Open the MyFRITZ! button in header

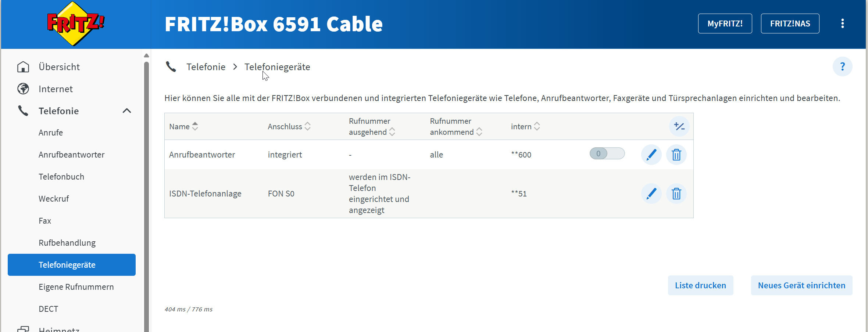(x=725, y=24)
